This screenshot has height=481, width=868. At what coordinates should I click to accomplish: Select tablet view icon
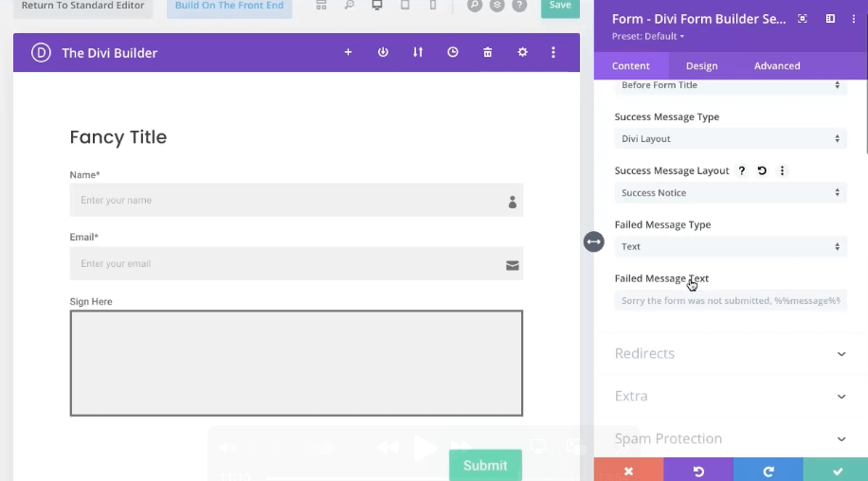click(x=406, y=5)
